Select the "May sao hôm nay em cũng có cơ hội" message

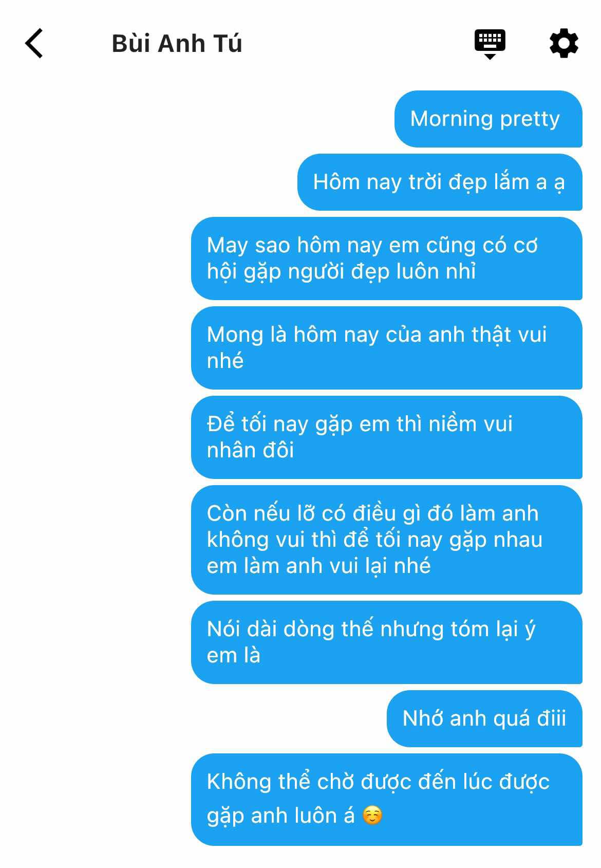pyautogui.click(x=386, y=258)
